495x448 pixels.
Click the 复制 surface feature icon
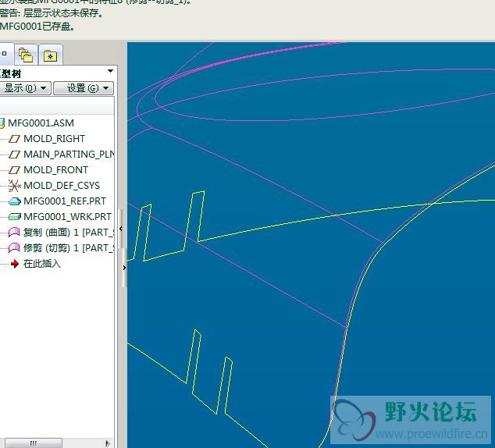coord(14,233)
